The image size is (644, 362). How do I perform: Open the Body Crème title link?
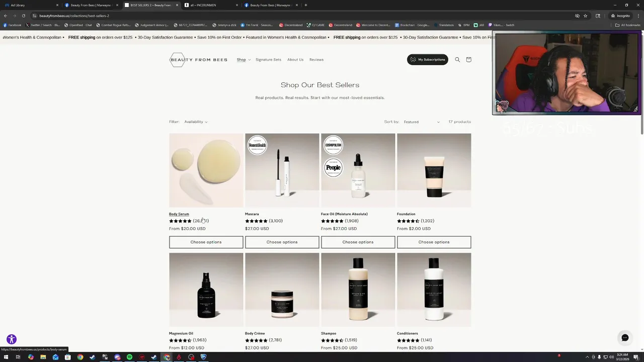coord(255,333)
